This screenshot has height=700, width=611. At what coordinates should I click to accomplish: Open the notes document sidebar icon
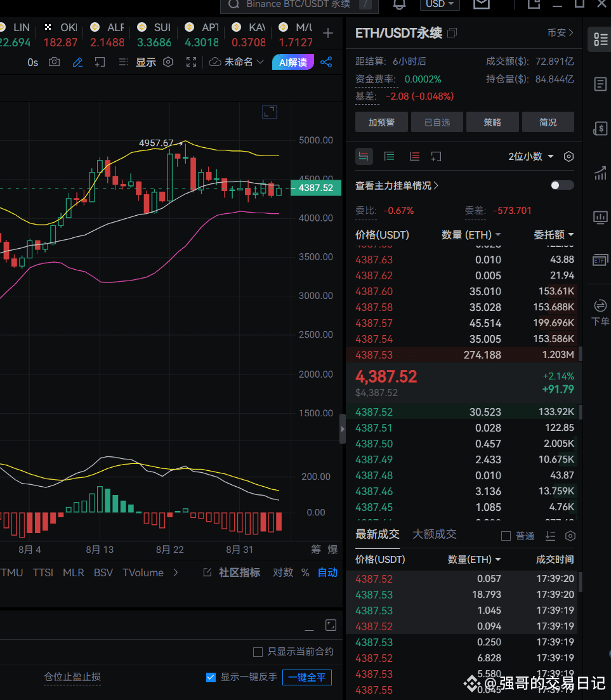(600, 84)
